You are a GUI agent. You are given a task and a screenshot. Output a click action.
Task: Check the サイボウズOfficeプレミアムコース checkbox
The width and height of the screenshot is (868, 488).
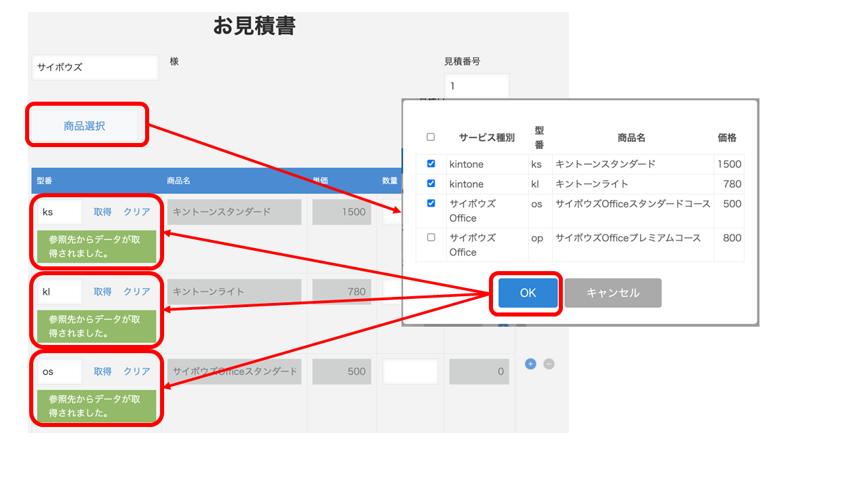431,237
